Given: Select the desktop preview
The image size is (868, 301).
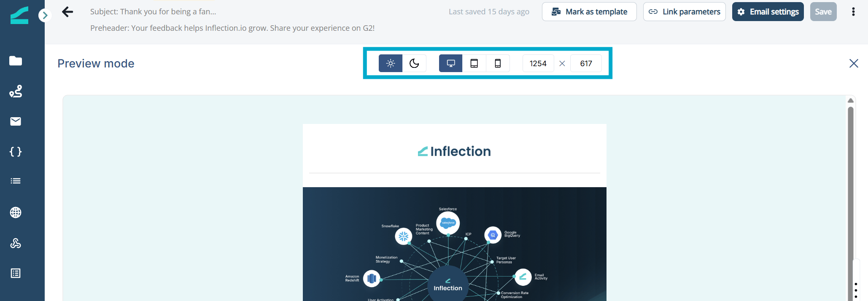Looking at the screenshot, I should 451,63.
